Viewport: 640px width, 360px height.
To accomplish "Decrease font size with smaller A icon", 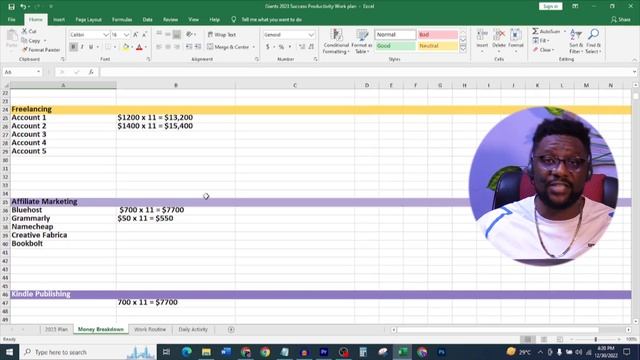I will tap(144, 35).
